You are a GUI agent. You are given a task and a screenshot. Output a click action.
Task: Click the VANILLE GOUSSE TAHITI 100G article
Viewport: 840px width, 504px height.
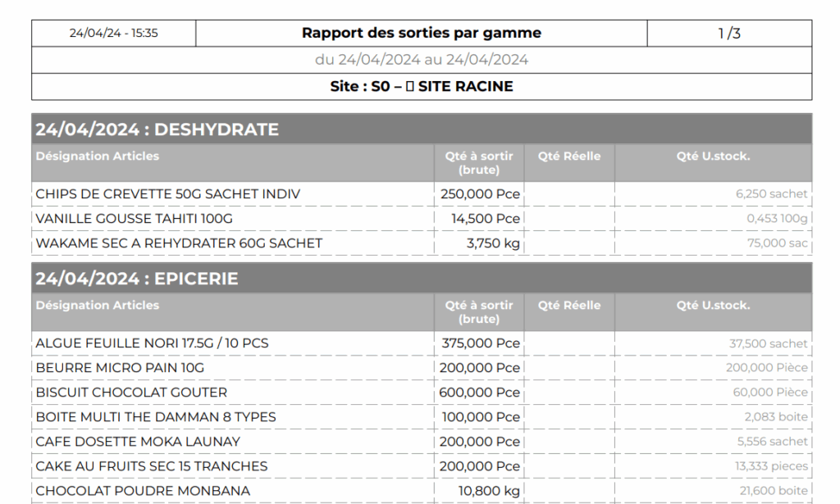tap(134, 219)
